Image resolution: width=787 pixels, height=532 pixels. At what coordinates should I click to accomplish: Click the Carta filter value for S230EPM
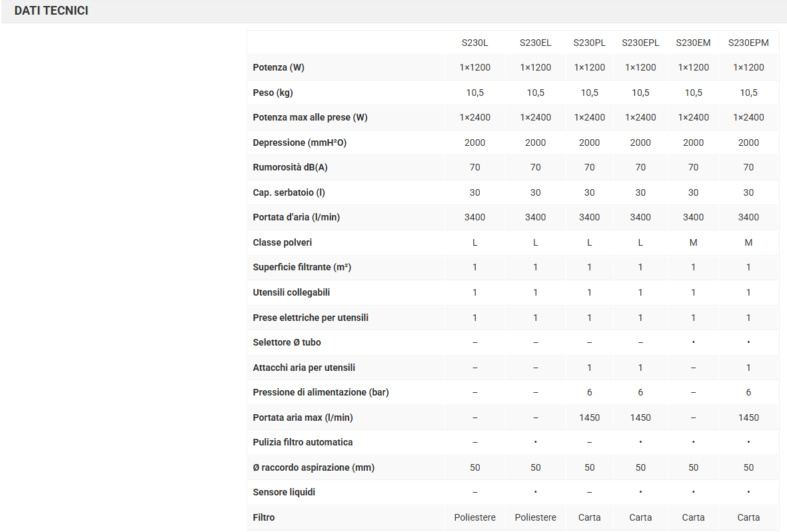tap(748, 517)
